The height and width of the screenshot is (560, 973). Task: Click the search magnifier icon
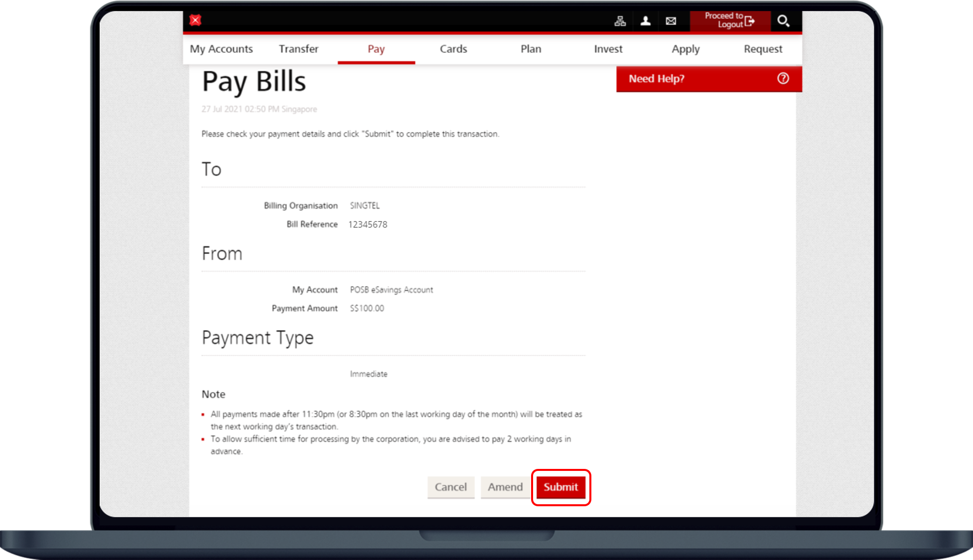(x=783, y=21)
